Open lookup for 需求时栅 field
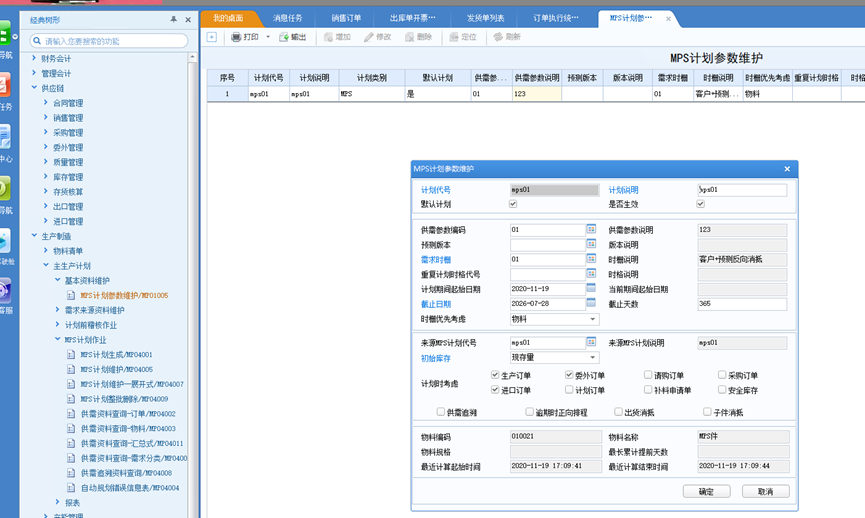Viewport: 865px width, 518px height. coord(591,259)
